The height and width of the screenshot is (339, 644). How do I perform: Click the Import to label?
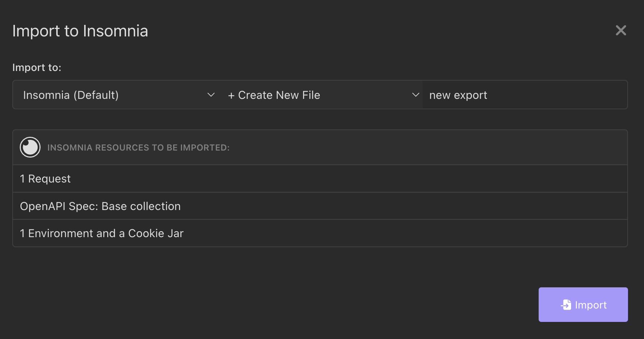pyautogui.click(x=37, y=67)
